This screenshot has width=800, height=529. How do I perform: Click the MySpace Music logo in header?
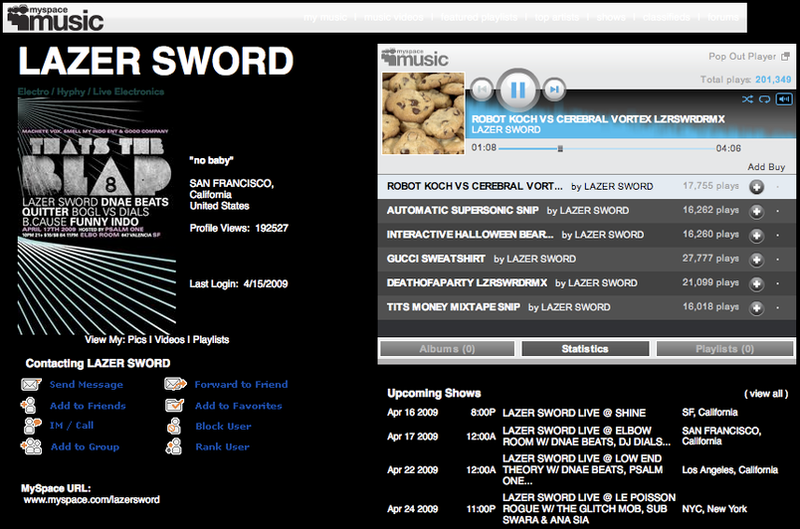coord(55,18)
